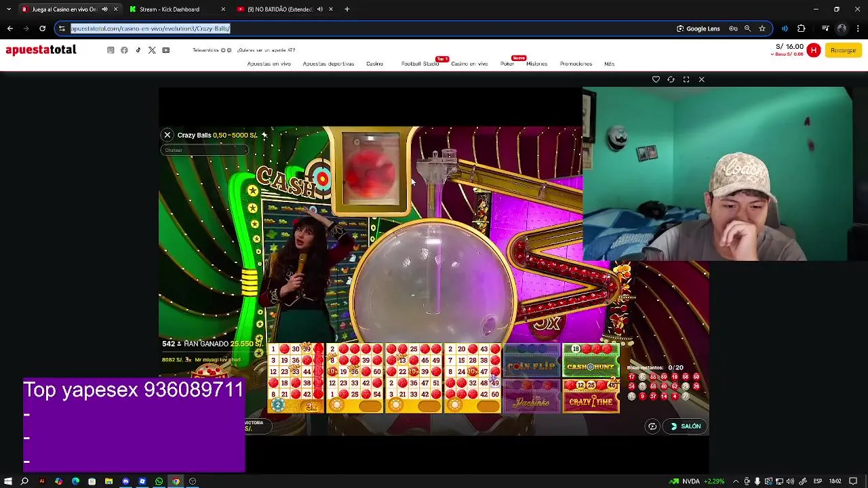Click the Chatear chat input field
The image size is (868, 488).
point(204,150)
